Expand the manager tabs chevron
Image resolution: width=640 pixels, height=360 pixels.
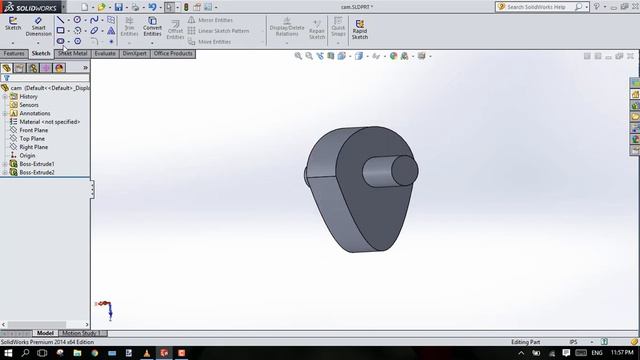tap(85, 68)
